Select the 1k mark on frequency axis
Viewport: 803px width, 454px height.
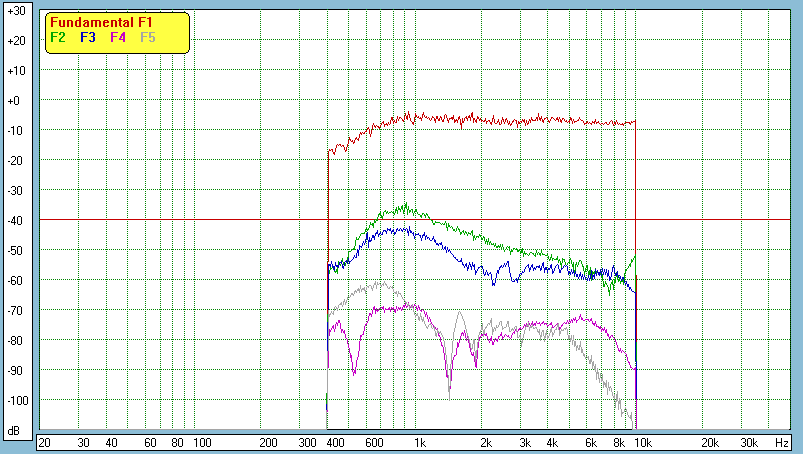420,442
